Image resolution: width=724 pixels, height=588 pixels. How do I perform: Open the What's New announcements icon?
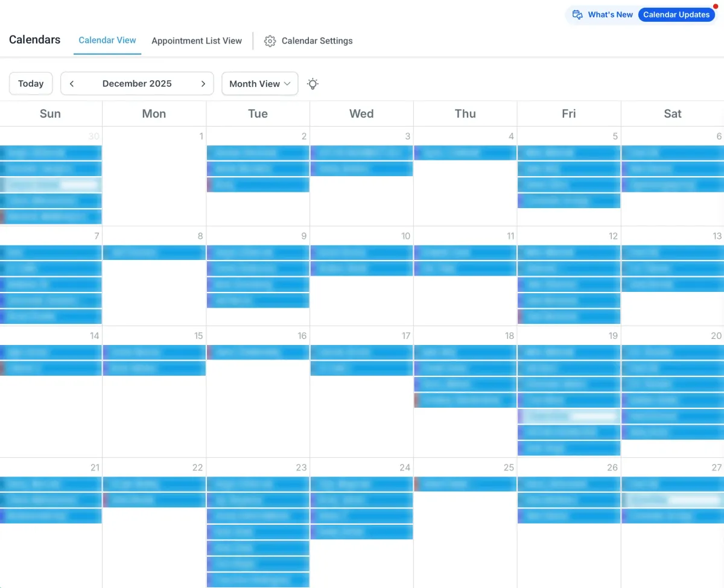tap(577, 14)
